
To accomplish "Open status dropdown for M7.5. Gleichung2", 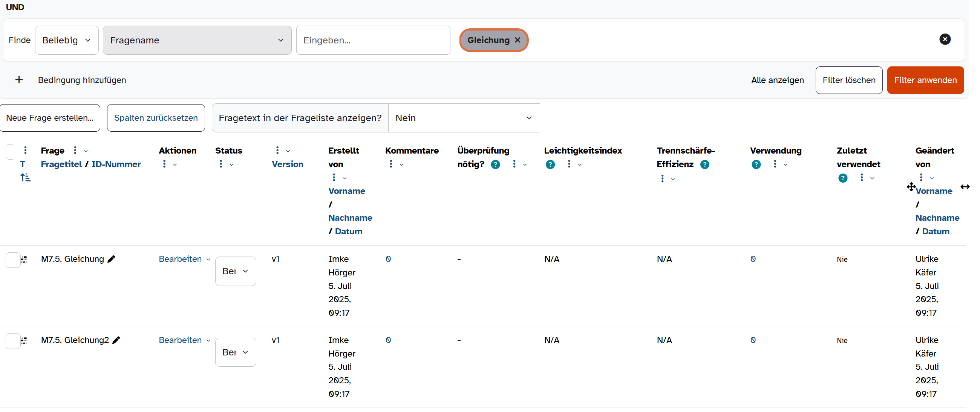I will (236, 352).
